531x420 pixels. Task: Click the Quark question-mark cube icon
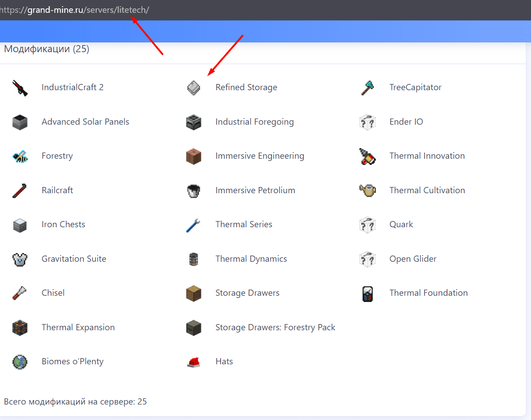[x=367, y=225]
